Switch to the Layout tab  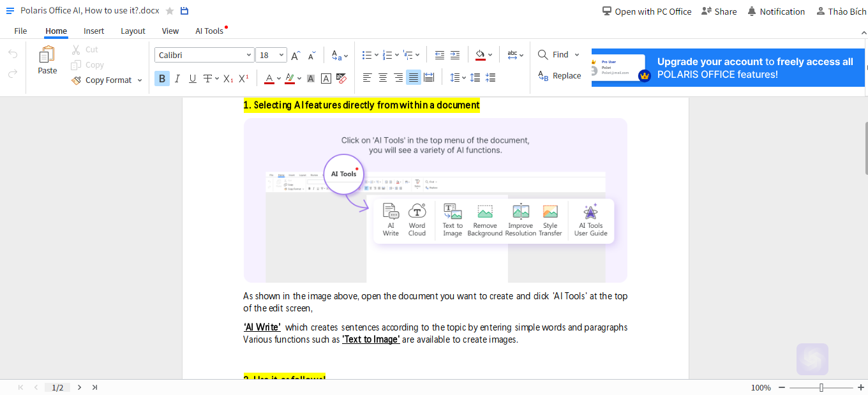point(133,31)
